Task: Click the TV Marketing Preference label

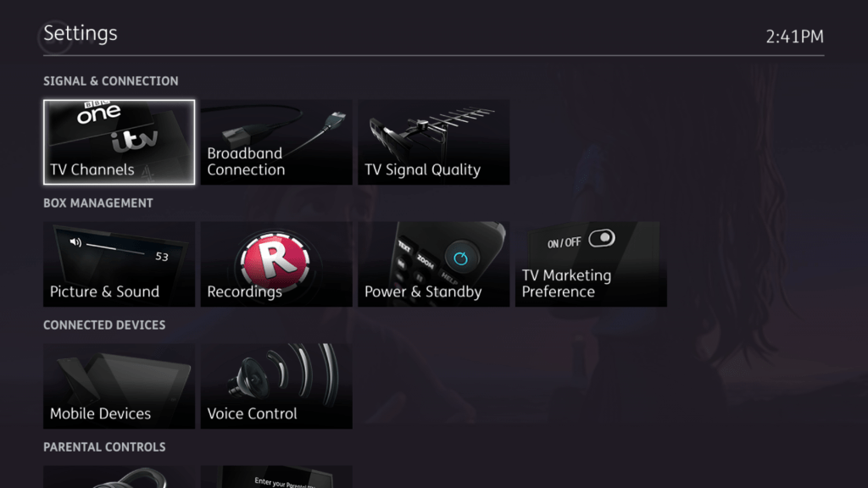Action: 566,283
